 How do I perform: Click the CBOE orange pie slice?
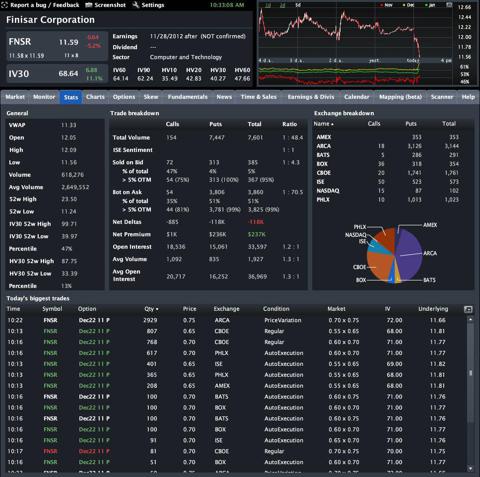pos(380,267)
